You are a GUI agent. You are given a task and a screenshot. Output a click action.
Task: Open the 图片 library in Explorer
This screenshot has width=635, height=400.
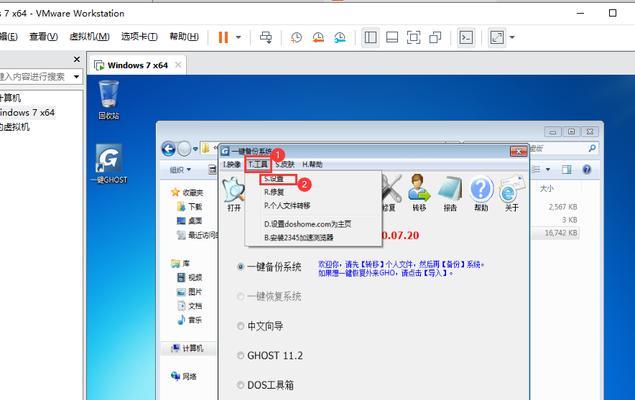click(190, 292)
